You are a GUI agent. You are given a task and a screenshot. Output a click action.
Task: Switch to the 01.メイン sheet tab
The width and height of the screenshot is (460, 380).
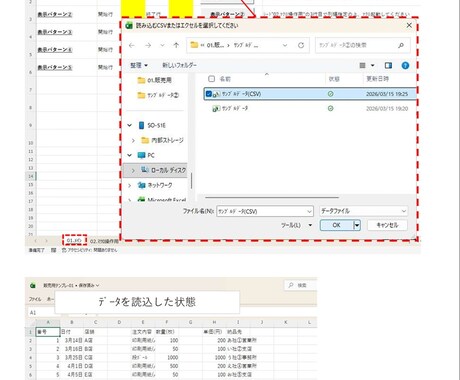[x=74, y=240]
